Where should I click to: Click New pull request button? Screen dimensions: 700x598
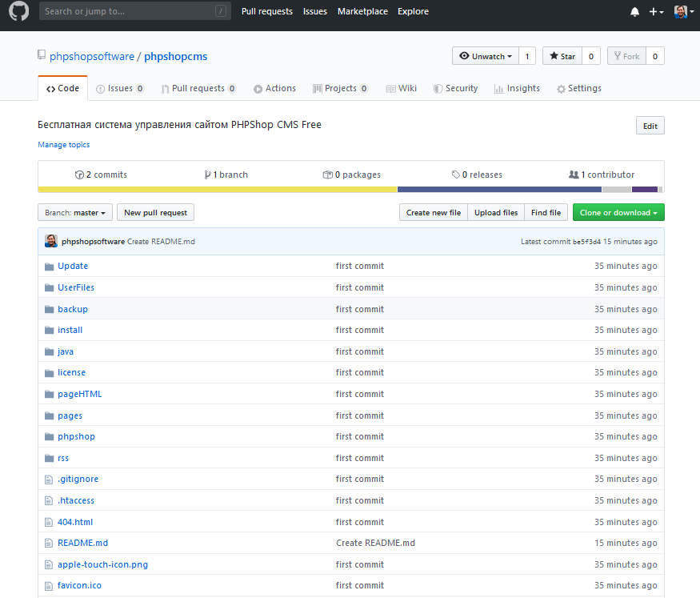tap(155, 213)
